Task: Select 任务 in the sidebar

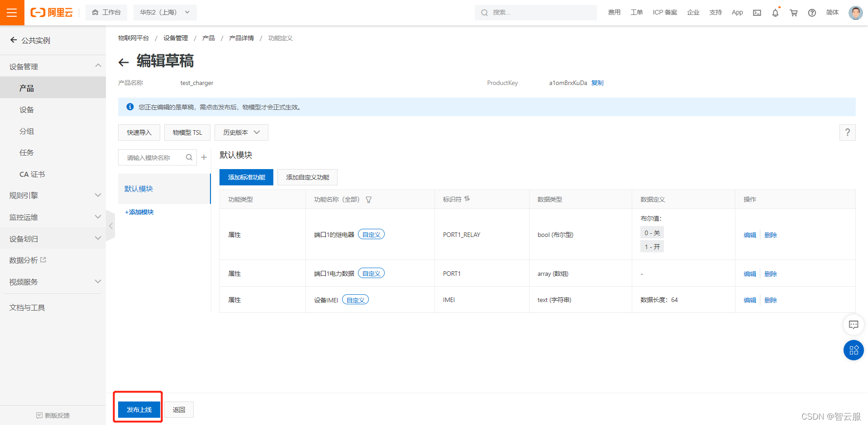Action: click(53, 152)
